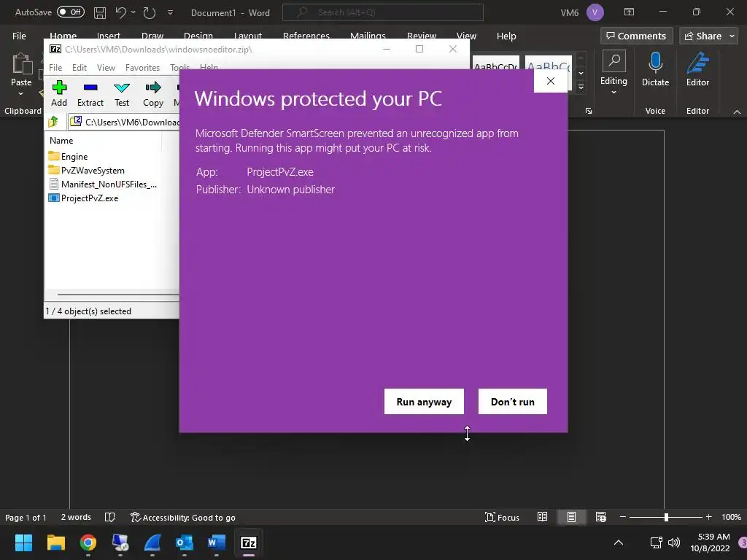747x560 pixels.
Task: Toggle AutoSave switch in Word
Action: coord(71,12)
